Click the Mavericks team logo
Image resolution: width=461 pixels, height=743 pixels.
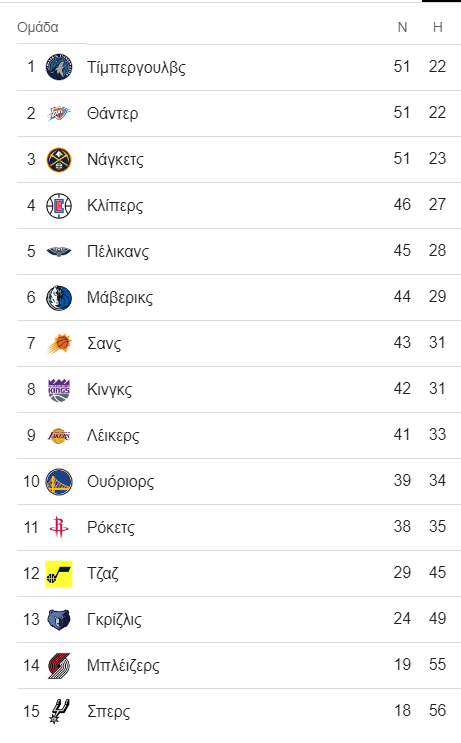[59, 298]
